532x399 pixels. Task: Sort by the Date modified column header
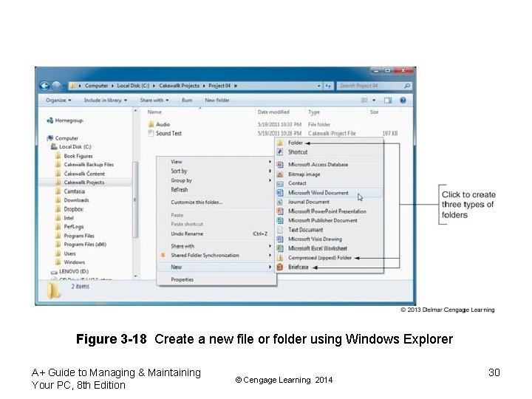[273, 112]
